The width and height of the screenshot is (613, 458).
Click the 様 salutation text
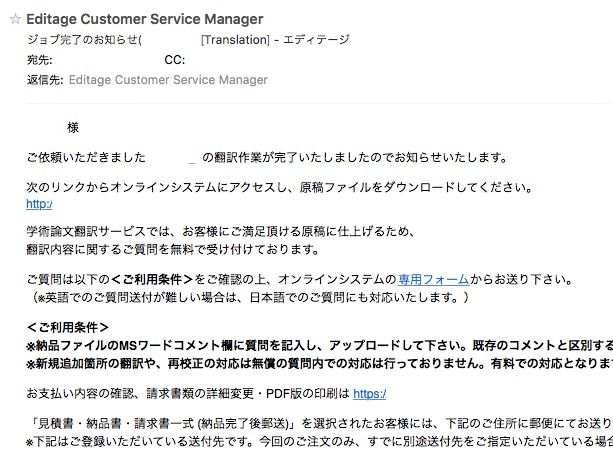pyautogui.click(x=73, y=128)
